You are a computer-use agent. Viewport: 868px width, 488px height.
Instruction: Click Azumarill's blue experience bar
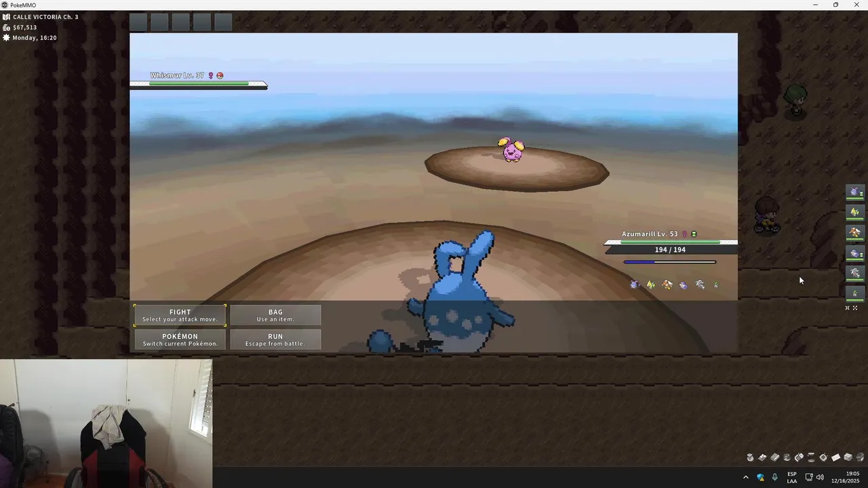(669, 262)
